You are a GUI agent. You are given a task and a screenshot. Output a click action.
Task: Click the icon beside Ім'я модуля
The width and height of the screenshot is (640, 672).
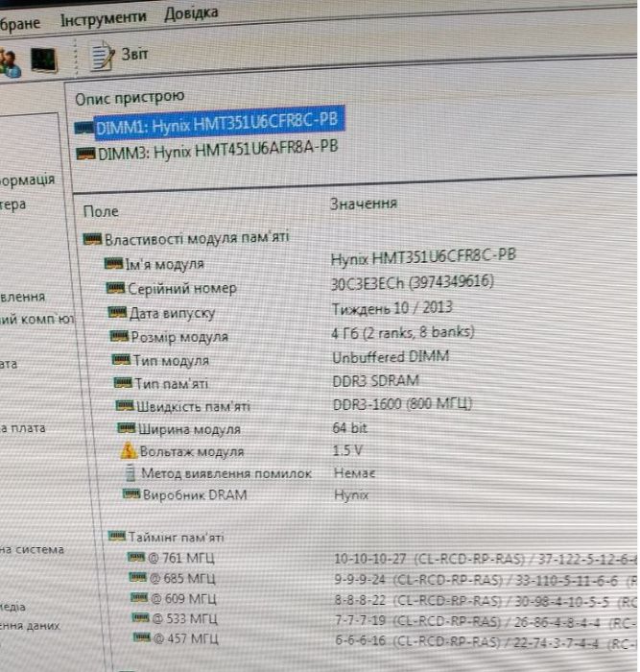coord(113,263)
